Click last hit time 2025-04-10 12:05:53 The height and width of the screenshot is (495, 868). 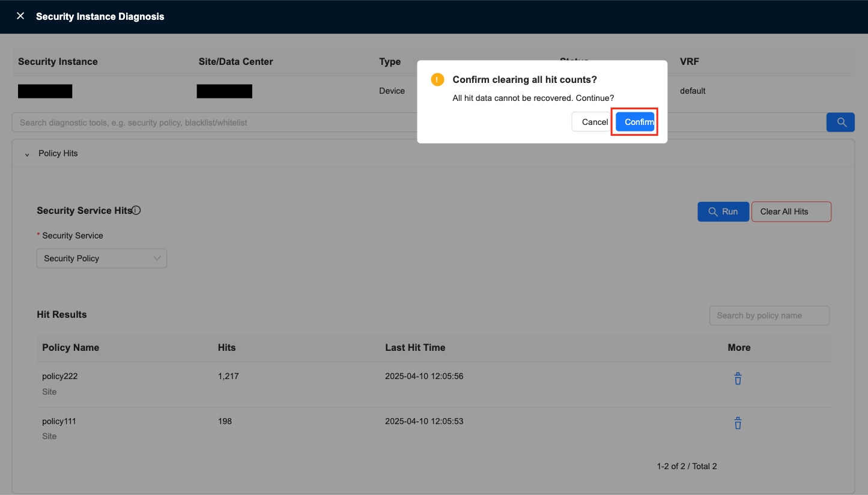click(x=424, y=421)
